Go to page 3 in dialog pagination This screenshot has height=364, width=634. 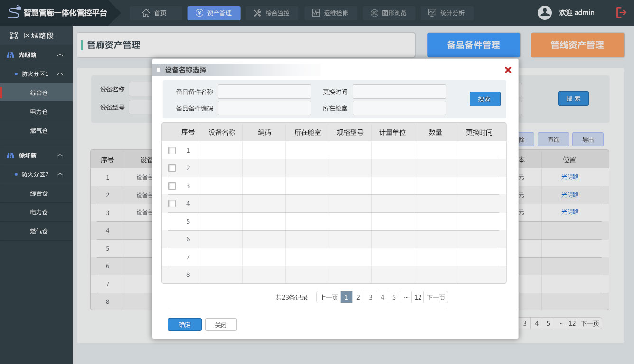pos(370,298)
